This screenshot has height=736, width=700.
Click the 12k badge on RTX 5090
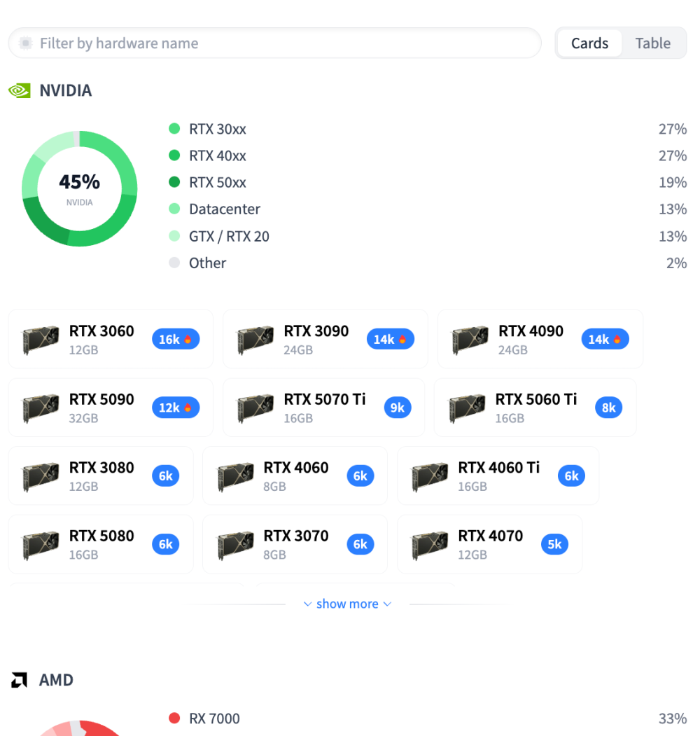tap(176, 408)
